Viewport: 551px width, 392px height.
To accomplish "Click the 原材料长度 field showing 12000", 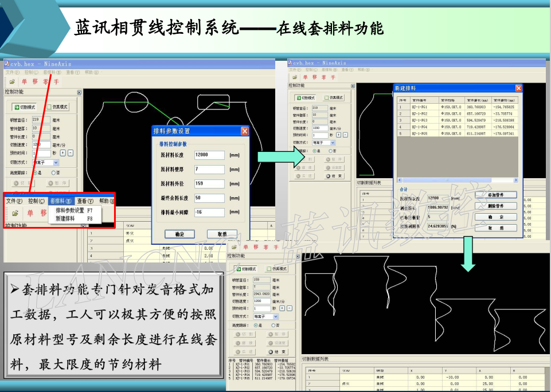I will point(209,155).
